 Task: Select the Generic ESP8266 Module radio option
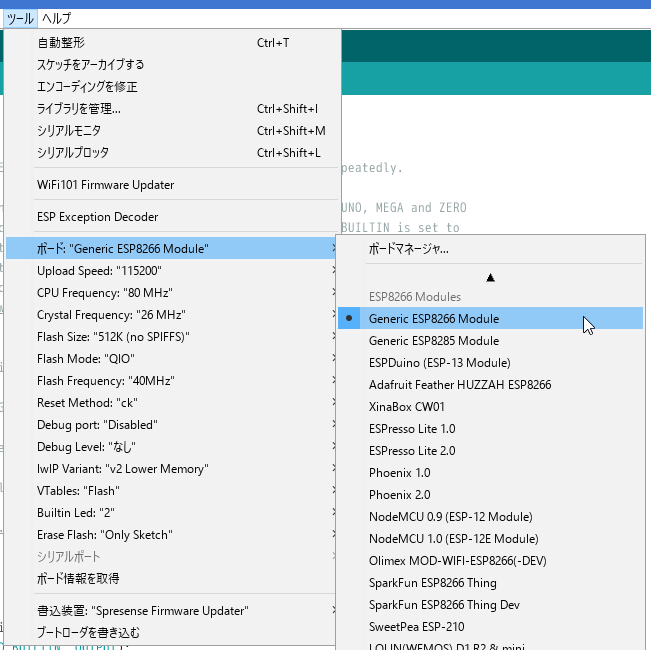pyautogui.click(x=490, y=318)
